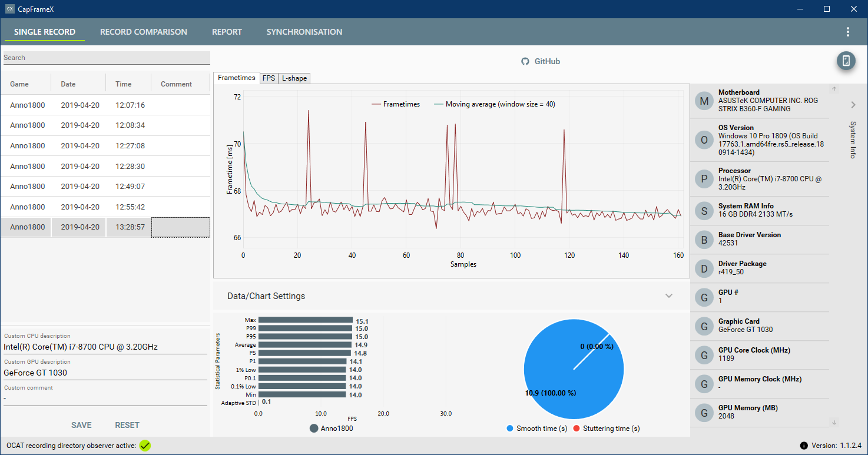
Task: Open the Synchronisation tab
Action: (304, 32)
